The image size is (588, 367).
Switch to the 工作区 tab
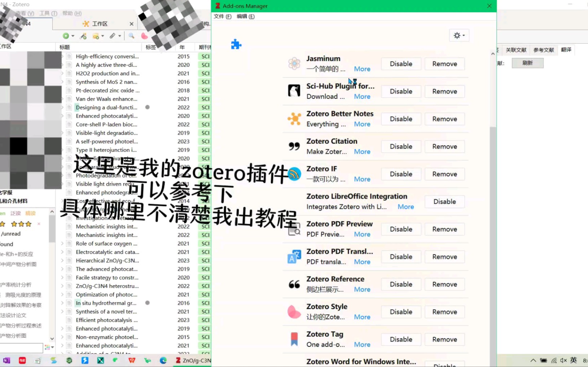pos(95,24)
